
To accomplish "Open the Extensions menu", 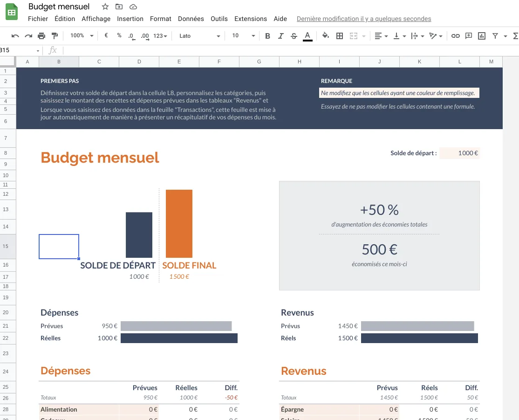I will [251, 19].
